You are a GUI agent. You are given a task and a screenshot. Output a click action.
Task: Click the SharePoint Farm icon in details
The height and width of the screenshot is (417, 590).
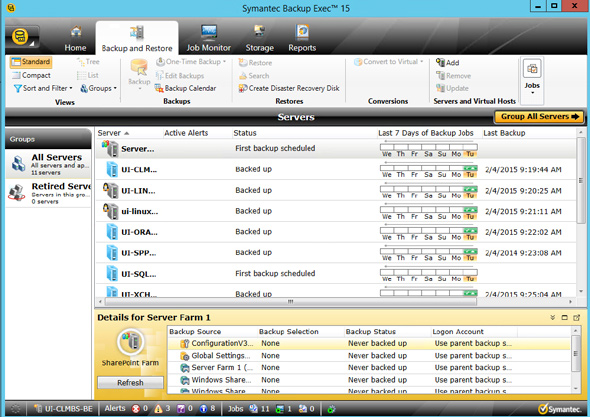point(131,342)
